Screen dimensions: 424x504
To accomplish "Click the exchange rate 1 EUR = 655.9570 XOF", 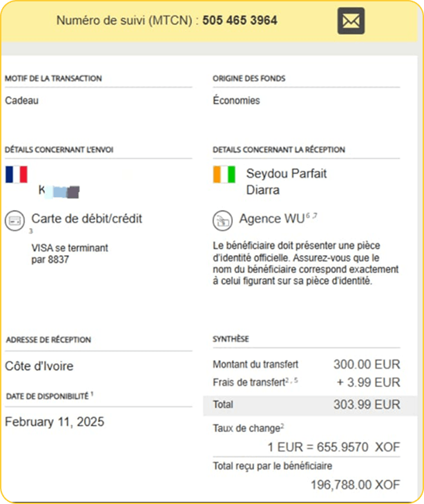I will pos(333,447).
